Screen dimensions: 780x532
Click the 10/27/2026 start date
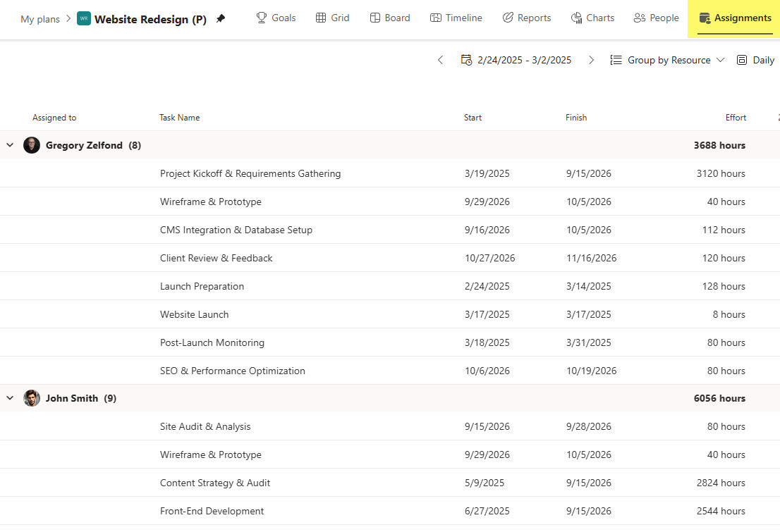click(490, 258)
